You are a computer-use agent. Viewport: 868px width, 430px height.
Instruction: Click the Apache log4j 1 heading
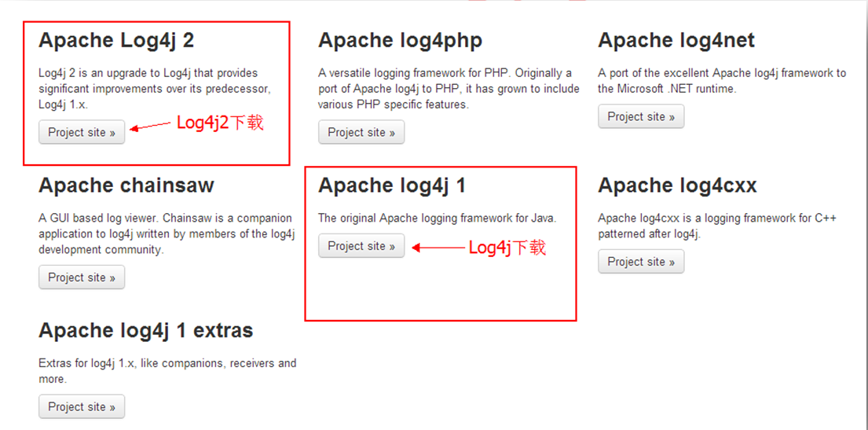pos(392,186)
